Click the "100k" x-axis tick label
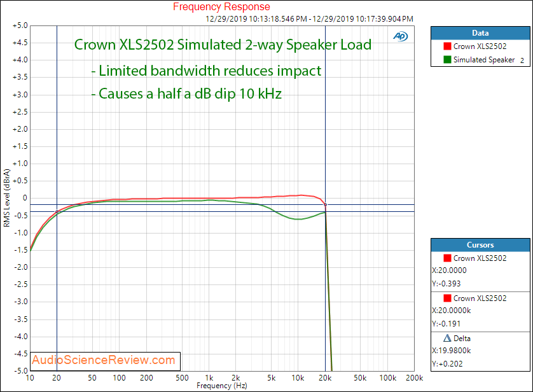This screenshot has height=392, width=533. point(388,378)
